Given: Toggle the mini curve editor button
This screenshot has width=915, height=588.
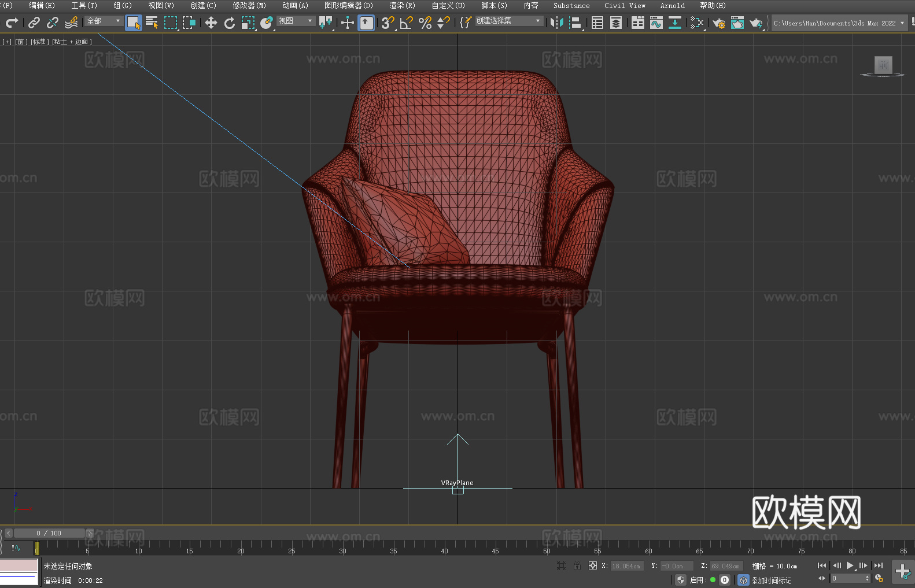Looking at the screenshot, I should [x=16, y=548].
